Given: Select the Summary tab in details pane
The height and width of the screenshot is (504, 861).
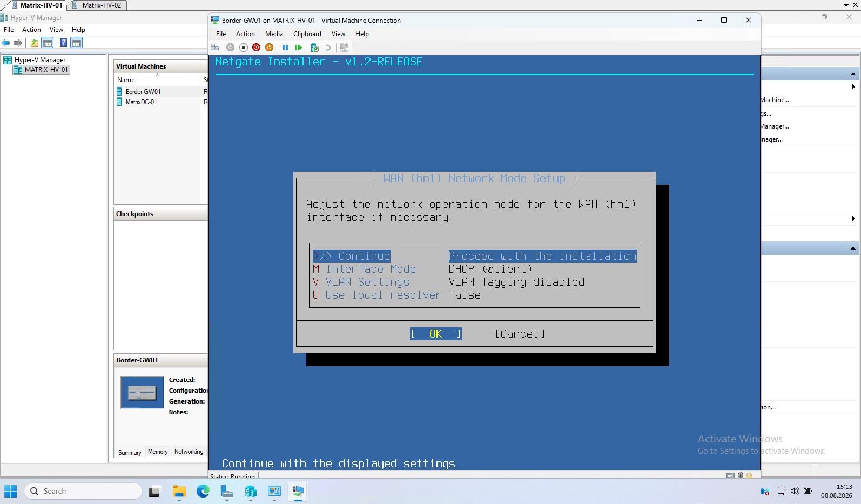Looking at the screenshot, I should tap(130, 453).
